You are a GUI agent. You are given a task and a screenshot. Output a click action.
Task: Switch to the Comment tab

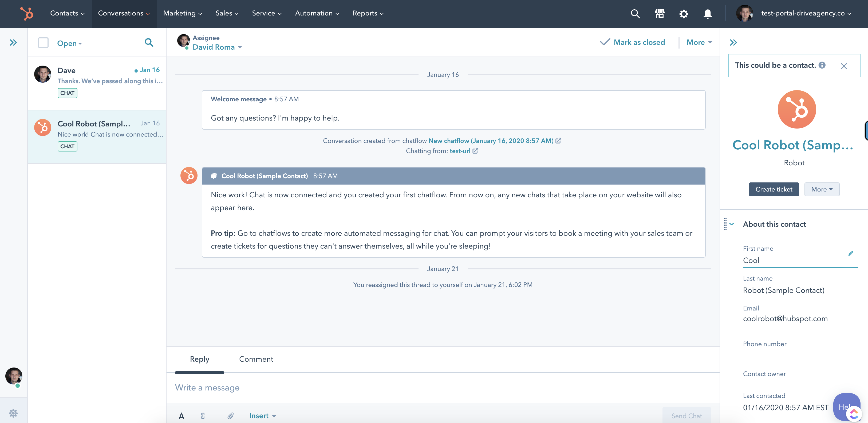coord(256,359)
